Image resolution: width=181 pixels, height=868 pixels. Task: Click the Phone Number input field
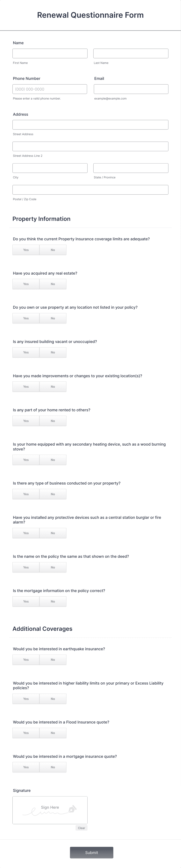[50, 89]
